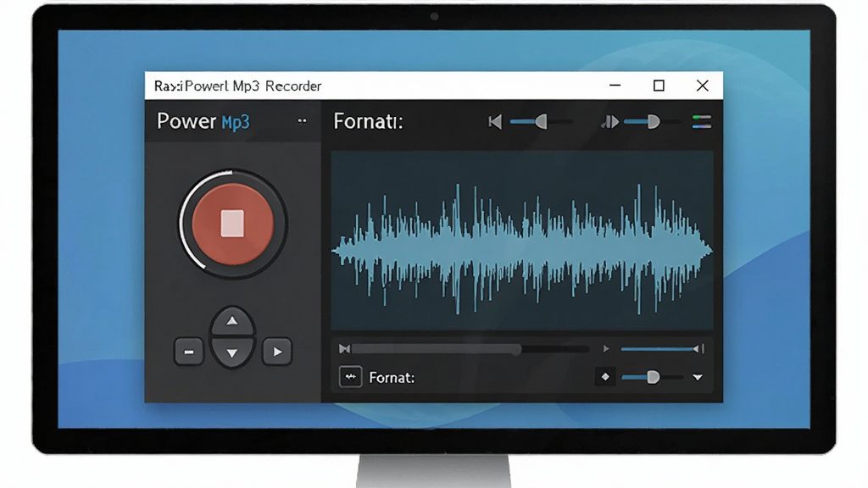Open the colored lines menu icon at top right
The height and width of the screenshot is (488, 868).
coord(701,121)
